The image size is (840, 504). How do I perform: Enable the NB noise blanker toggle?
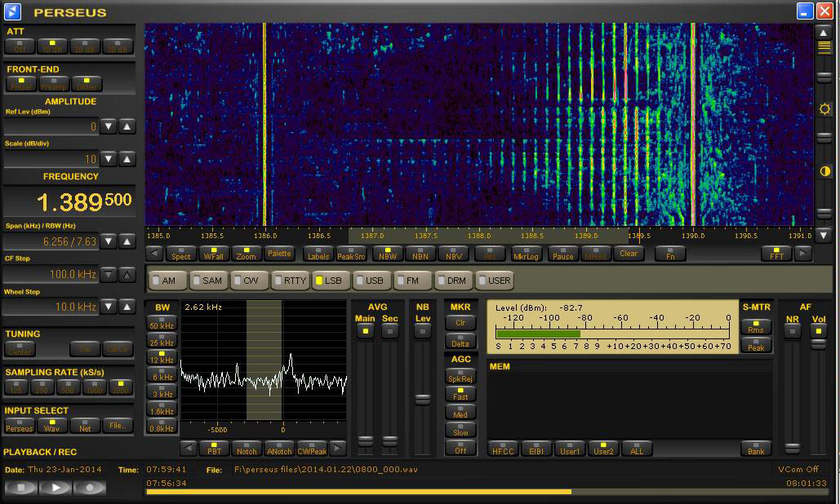point(423,331)
